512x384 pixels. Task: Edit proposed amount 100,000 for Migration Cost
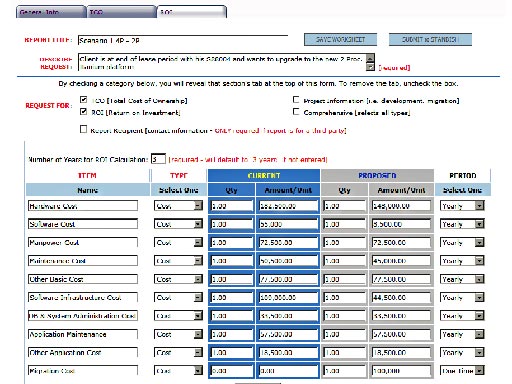(401, 371)
